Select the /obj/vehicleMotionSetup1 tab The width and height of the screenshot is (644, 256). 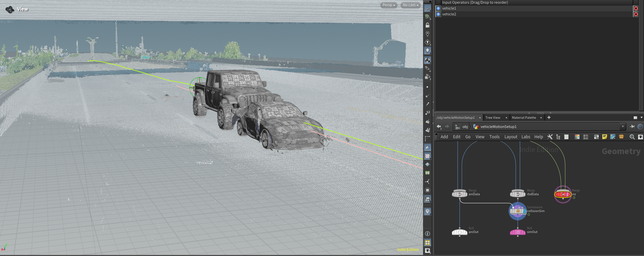(x=456, y=117)
